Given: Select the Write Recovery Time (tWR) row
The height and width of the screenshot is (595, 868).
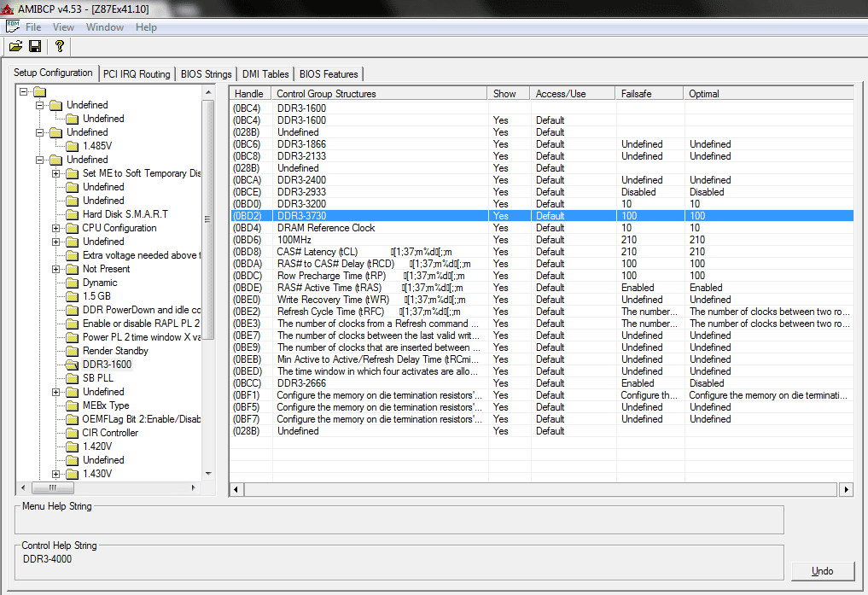Looking at the screenshot, I should (541, 300).
